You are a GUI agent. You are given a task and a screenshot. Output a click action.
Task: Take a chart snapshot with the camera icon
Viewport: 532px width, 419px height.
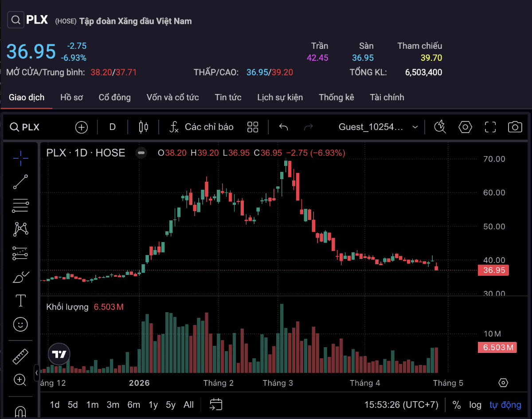[x=515, y=127]
